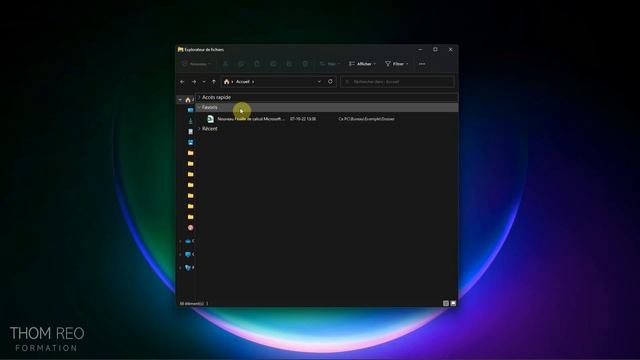The width and height of the screenshot is (640, 360).
Task: Expand the This PC node in the navigation pane
Action: click(x=180, y=254)
